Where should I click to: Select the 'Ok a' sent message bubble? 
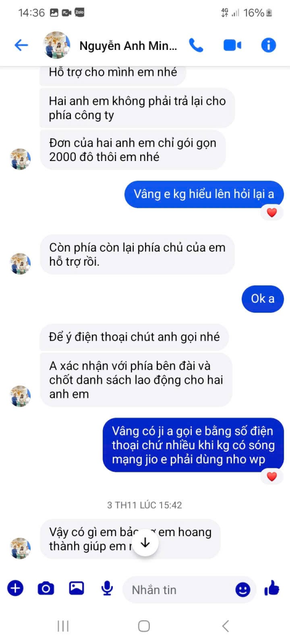point(263,298)
